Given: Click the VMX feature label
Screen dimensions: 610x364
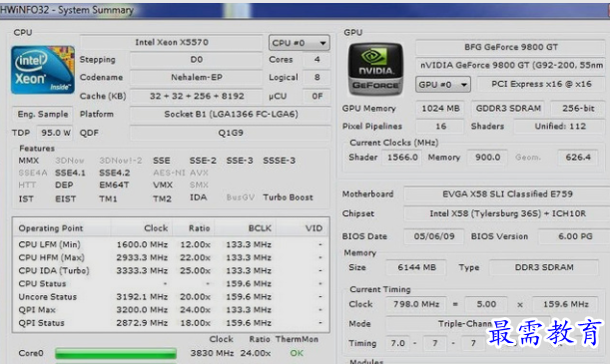Looking at the screenshot, I should pyautogui.click(x=163, y=184).
